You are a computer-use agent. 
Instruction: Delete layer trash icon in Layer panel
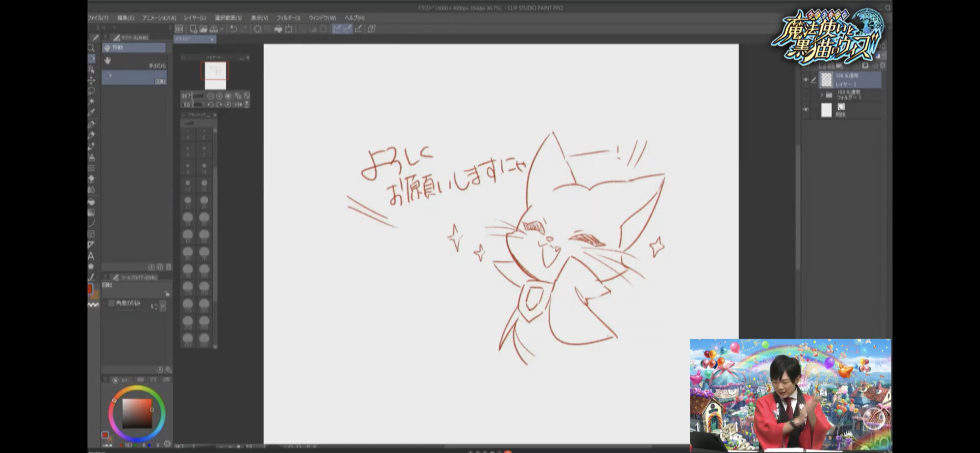883,65
